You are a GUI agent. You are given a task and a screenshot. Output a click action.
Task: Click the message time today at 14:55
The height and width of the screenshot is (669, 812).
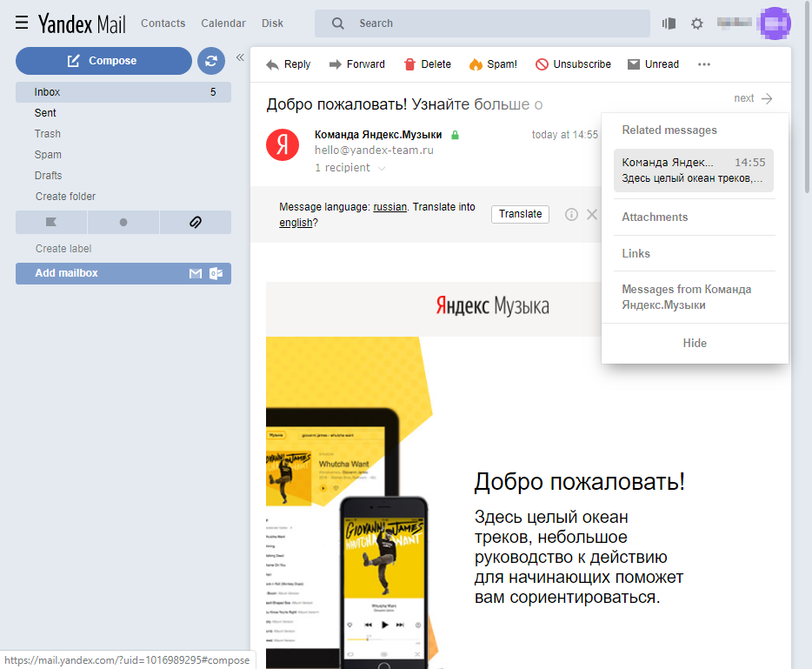pyautogui.click(x=564, y=135)
